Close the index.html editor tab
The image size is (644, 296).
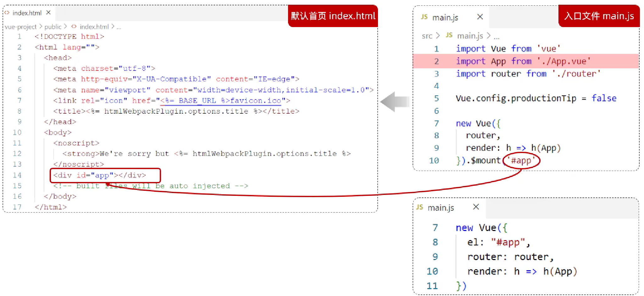(48, 13)
